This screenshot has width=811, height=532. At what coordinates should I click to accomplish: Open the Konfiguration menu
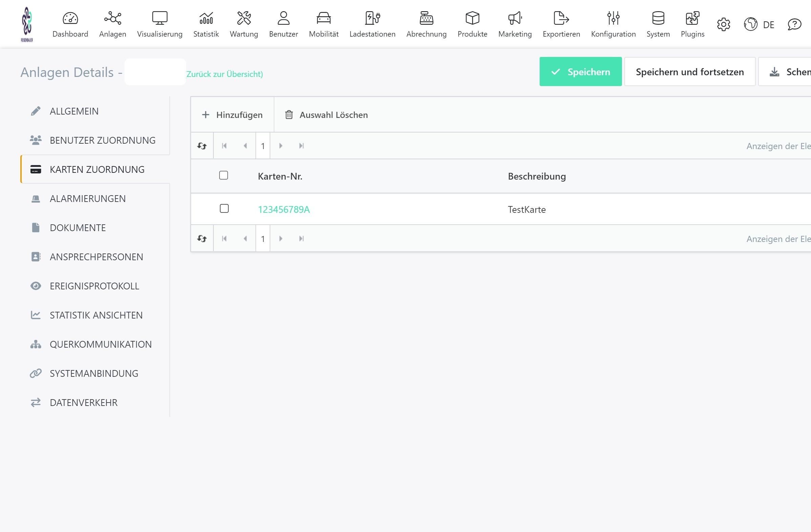613,24
